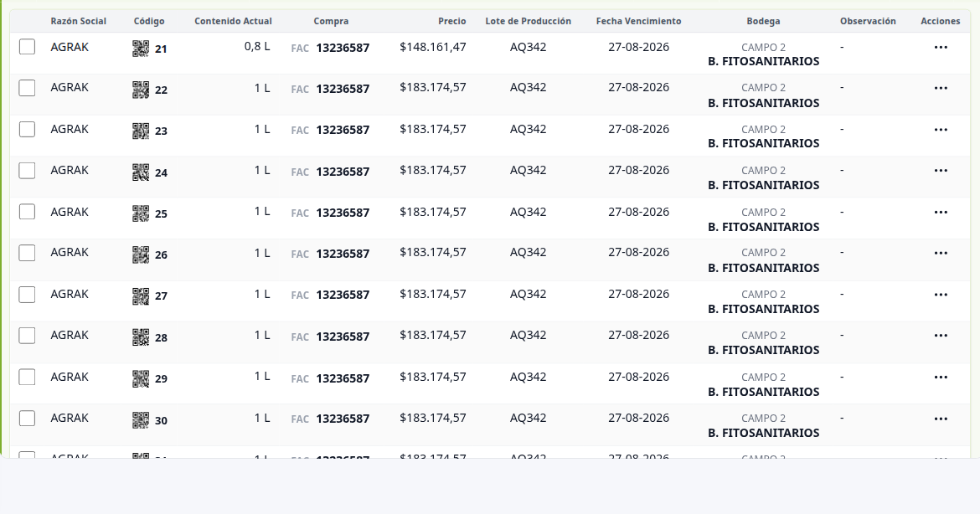This screenshot has height=514, width=980.
Task: Open QR code icon for code 21
Action: [x=141, y=49]
